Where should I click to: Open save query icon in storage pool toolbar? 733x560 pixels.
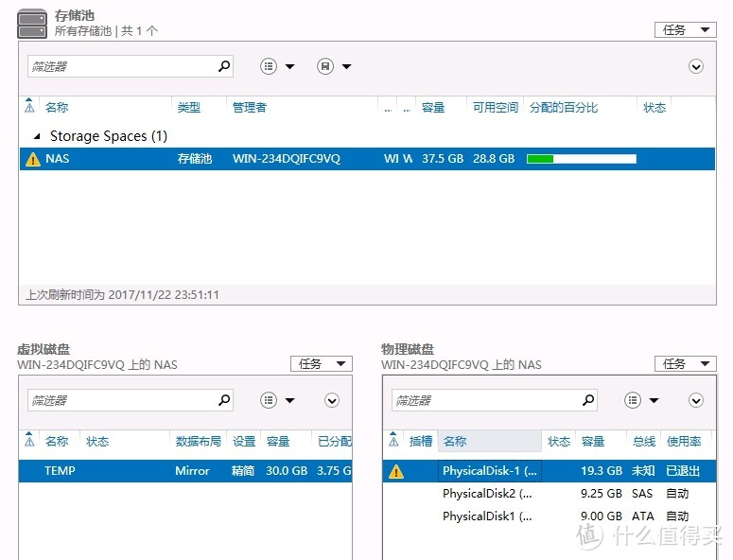tap(325, 66)
